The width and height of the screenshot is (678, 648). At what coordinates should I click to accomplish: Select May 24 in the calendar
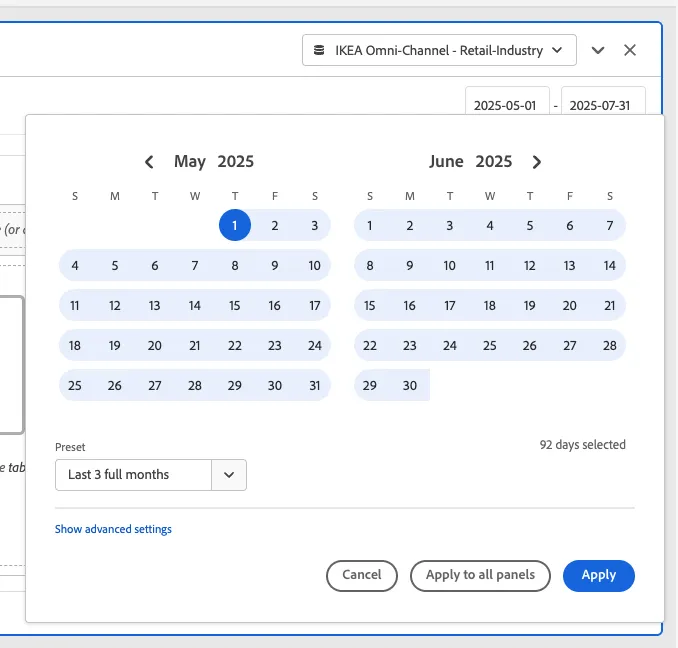(315, 345)
